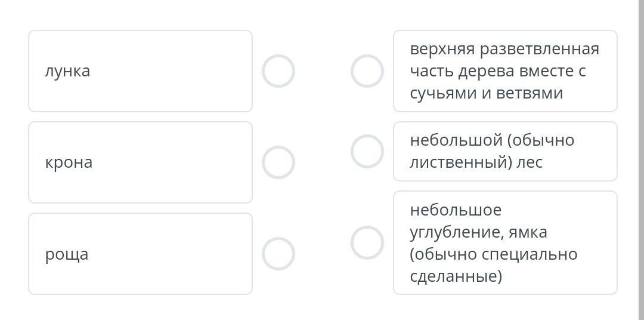Choose the 'верхняя разветвленная часть дерева' definition card
644x320 pixels.
(x=504, y=71)
